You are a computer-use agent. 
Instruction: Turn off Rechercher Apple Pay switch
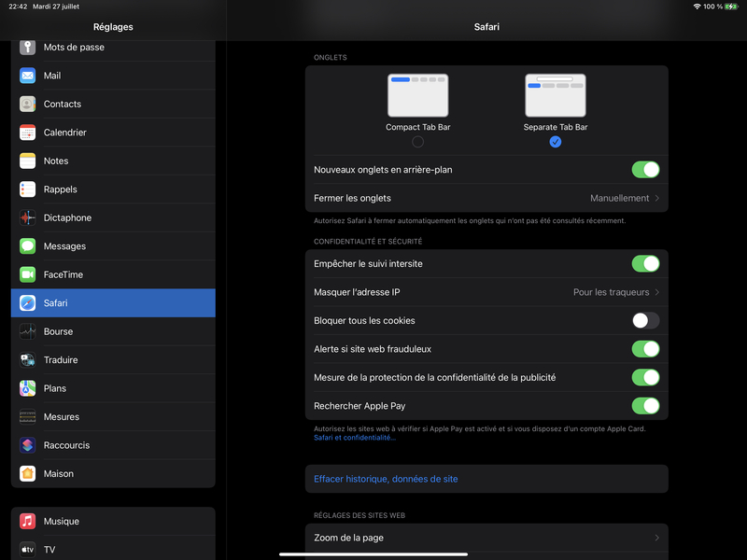click(645, 406)
